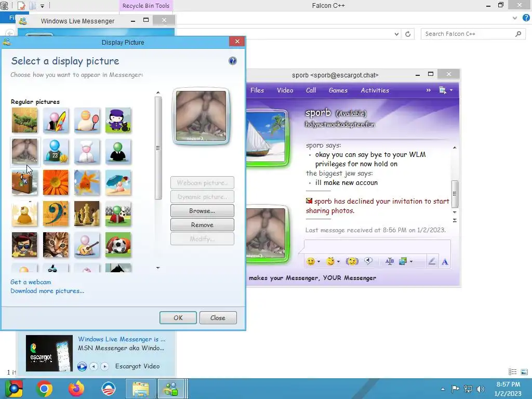This screenshot has width=532, height=399.
Task: Click the voice clip icon
Action: pyautogui.click(x=368, y=261)
